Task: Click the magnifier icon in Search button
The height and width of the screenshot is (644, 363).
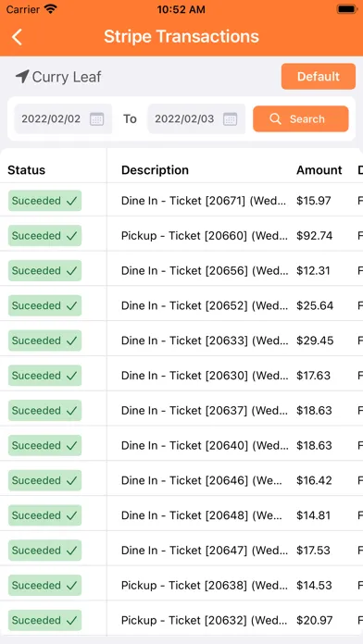Action: 275,119
